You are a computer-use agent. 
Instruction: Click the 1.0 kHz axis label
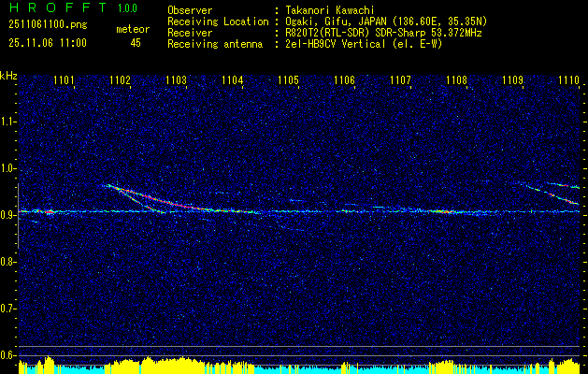click(x=8, y=168)
